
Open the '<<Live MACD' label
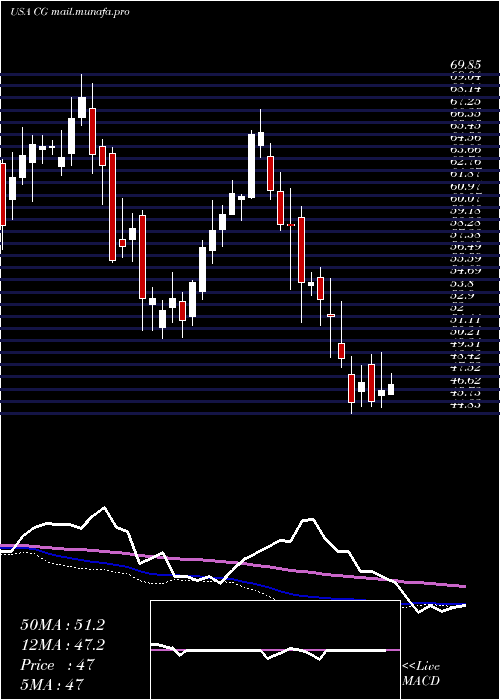click(421, 674)
